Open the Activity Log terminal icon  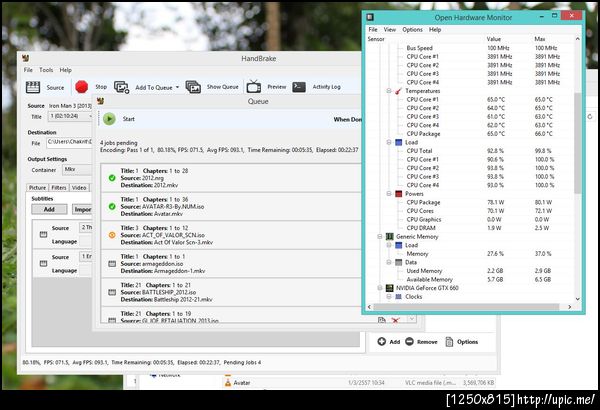point(299,87)
